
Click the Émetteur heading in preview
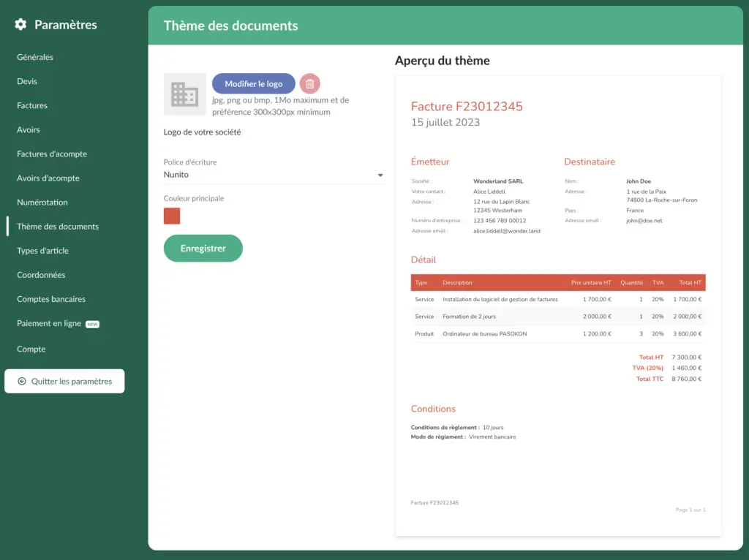(x=430, y=162)
